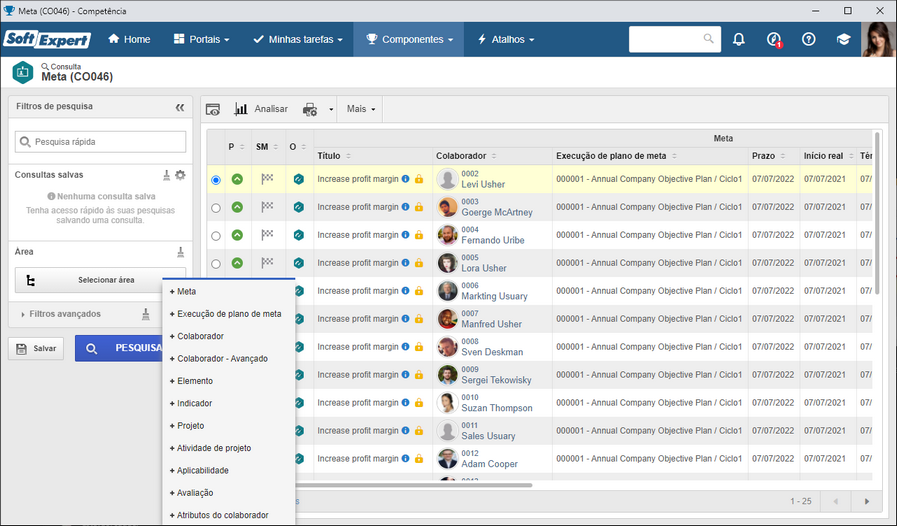The image size is (897, 526).
Task: Click gear icon in Consultas salvas
Action: (180, 175)
